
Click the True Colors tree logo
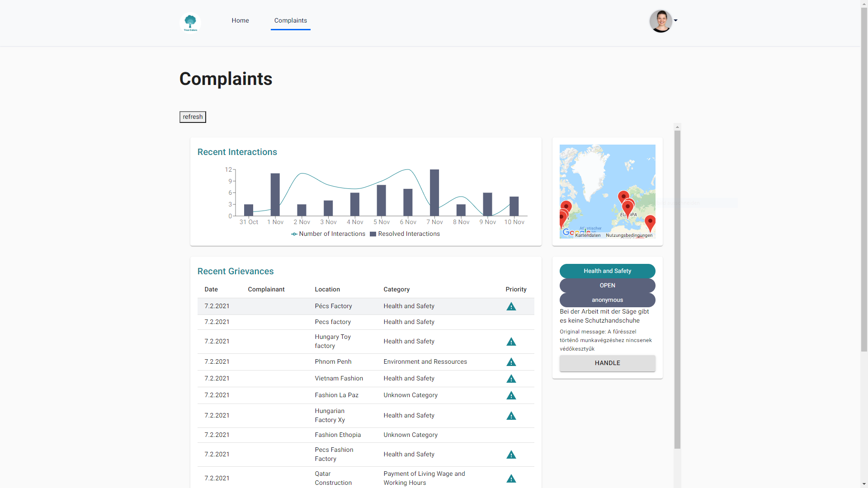190,23
